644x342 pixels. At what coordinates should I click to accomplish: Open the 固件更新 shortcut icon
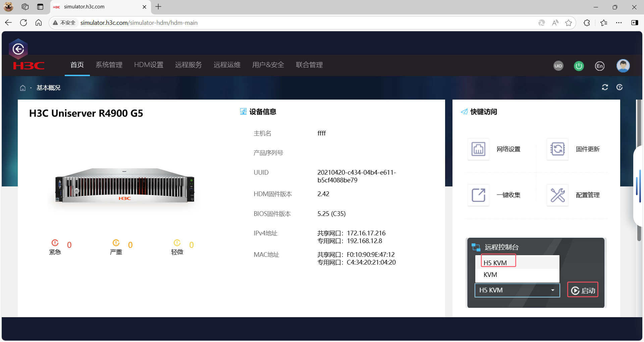point(557,149)
